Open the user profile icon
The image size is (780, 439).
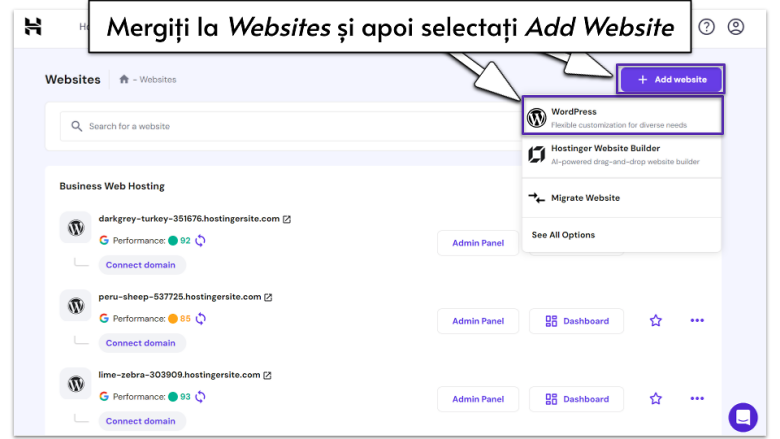coord(736,27)
